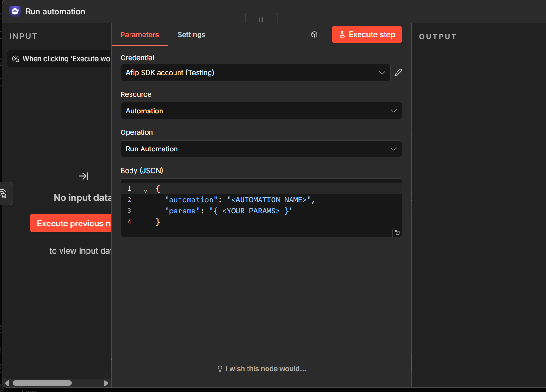
Task: Click the Operation label
Action: 136,132
